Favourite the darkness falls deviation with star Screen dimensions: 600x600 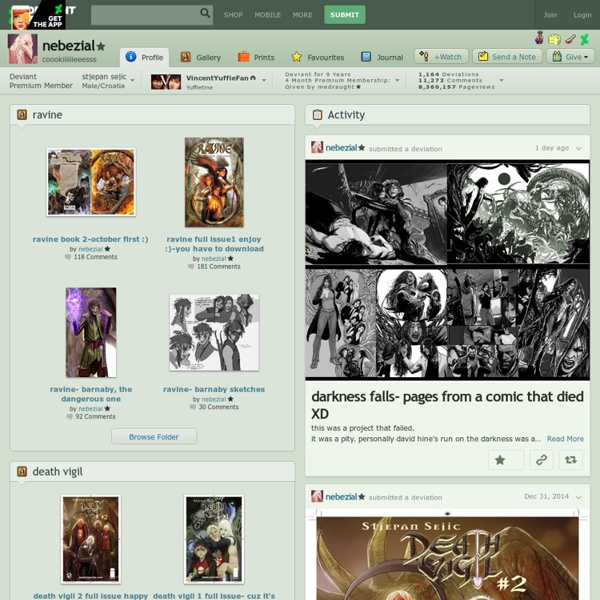pos(506,460)
